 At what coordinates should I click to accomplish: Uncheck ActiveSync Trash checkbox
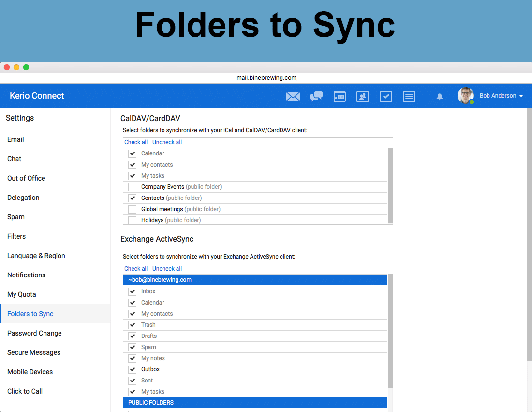tap(133, 325)
